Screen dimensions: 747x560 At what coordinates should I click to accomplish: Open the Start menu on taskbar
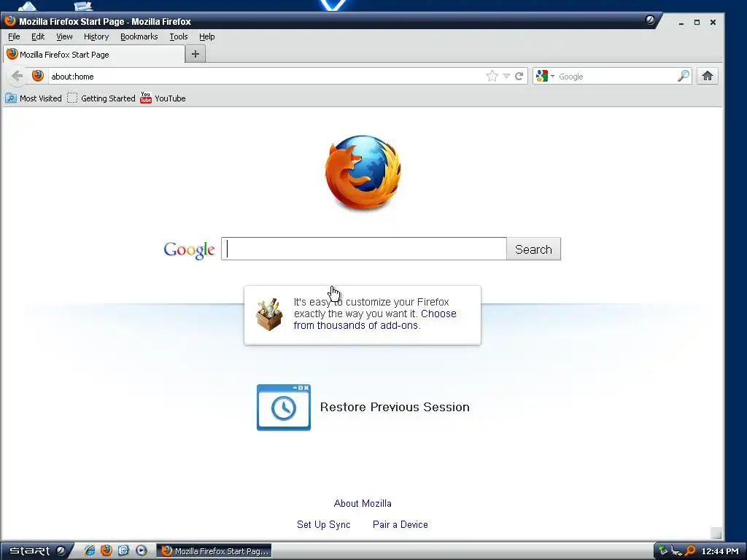click(x=36, y=551)
